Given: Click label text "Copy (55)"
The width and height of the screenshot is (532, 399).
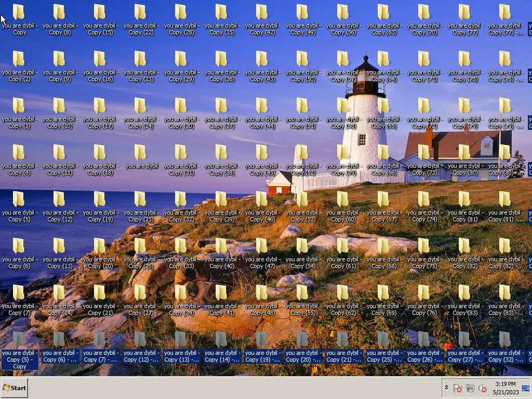Looking at the screenshot, I should click(x=303, y=313).
